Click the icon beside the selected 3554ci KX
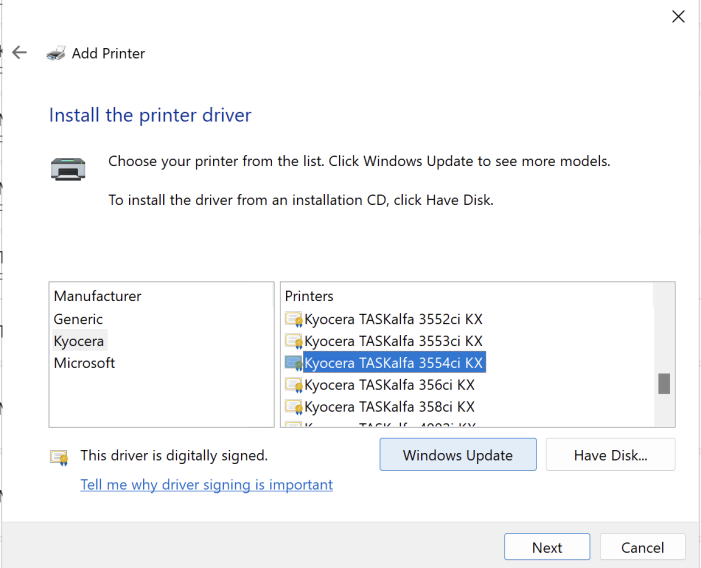 pos(294,363)
